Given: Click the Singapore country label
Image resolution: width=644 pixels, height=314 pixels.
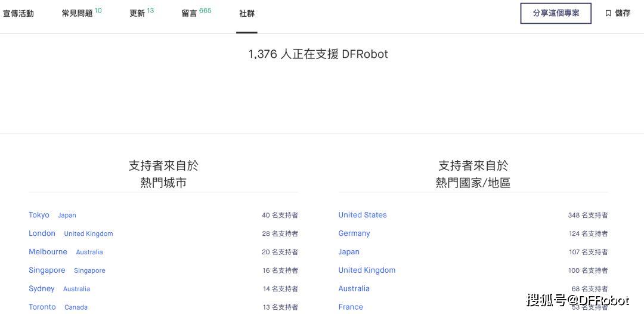Looking at the screenshot, I should (x=89, y=271).
